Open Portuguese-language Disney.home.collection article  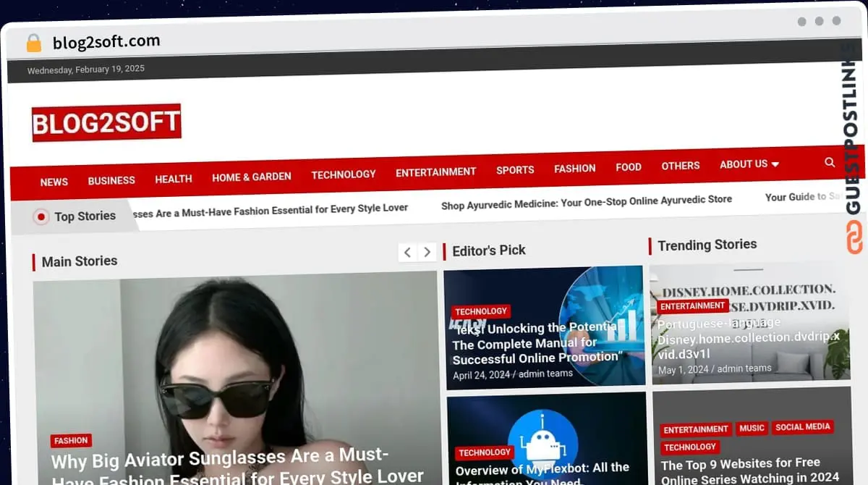coord(749,338)
